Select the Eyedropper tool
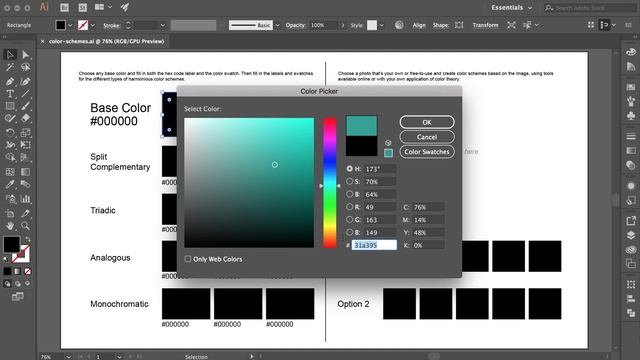 point(10,184)
